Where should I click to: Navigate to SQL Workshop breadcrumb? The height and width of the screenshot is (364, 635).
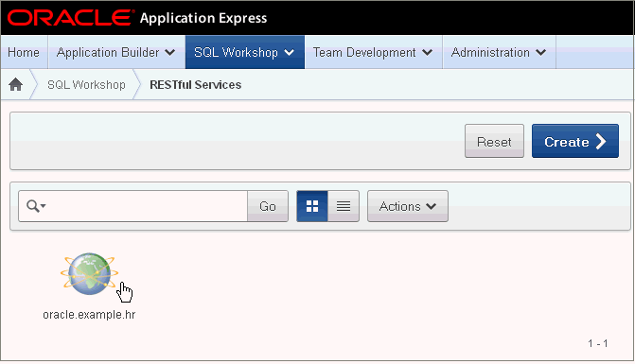point(86,84)
